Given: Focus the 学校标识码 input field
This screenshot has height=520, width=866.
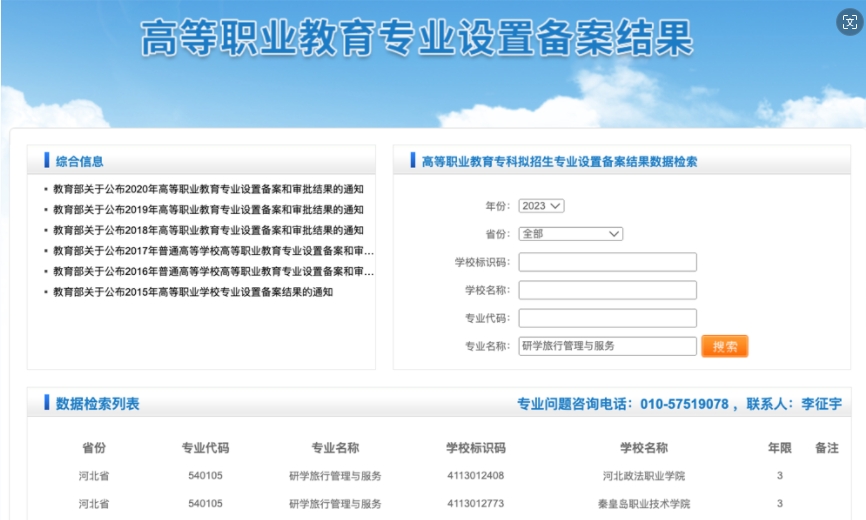Looking at the screenshot, I should [608, 262].
